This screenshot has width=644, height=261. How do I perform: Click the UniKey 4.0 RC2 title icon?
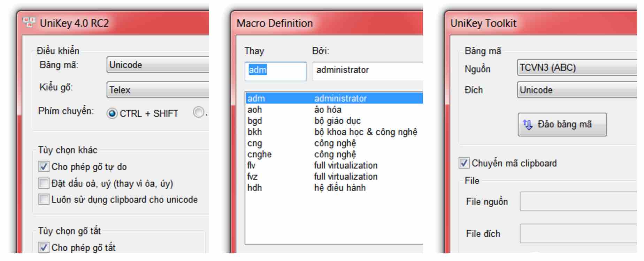(x=29, y=22)
